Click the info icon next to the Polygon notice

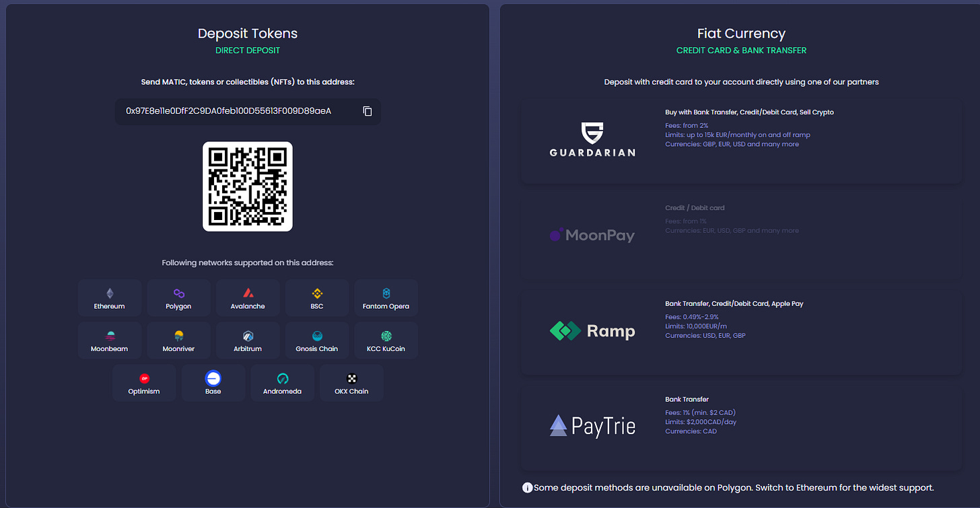click(x=527, y=487)
